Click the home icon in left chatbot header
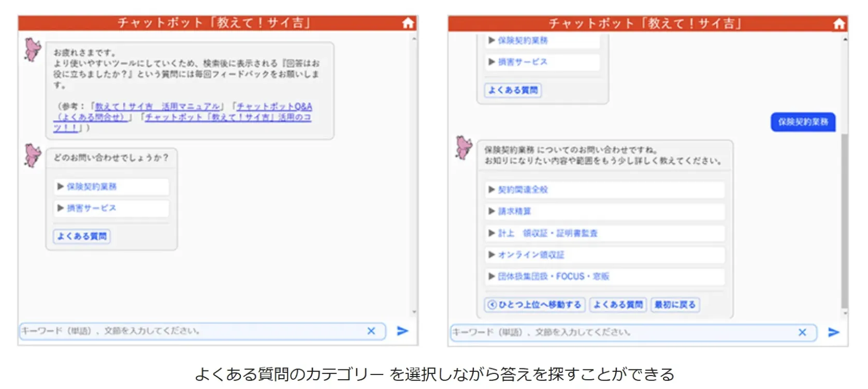Viewport: 868px width, 389px height. point(408,23)
